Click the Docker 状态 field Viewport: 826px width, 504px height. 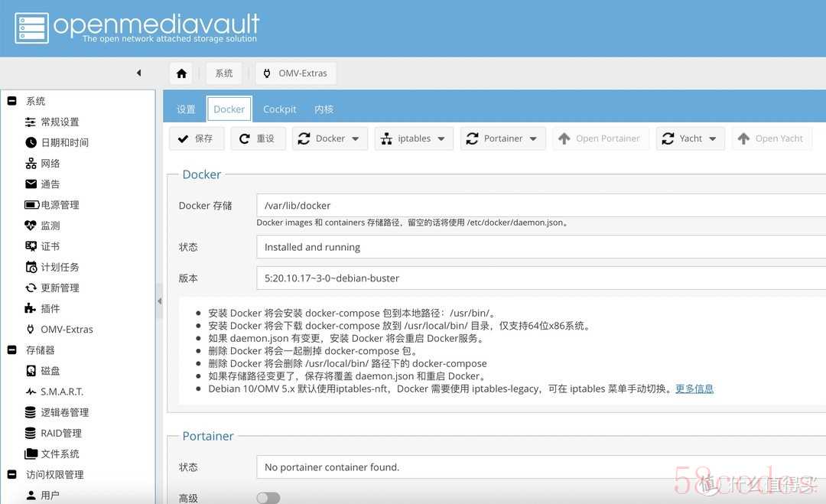(541, 247)
